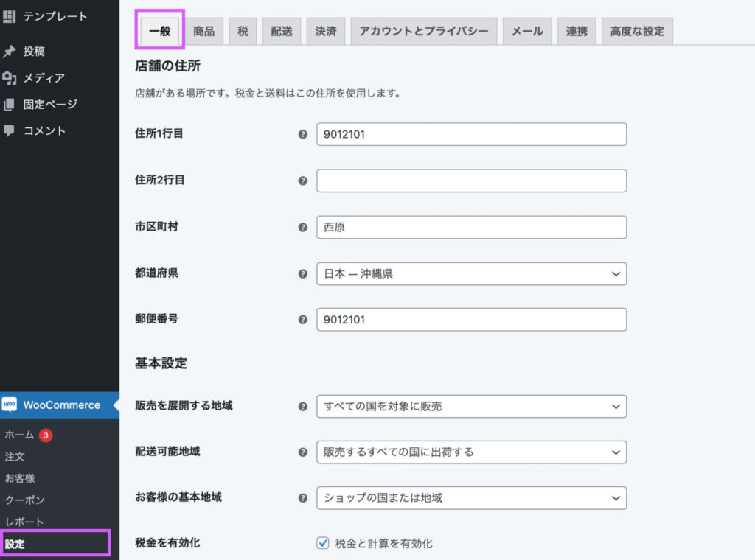This screenshot has width=755, height=560.
Task: Go to 注文 submenu
Action: (15, 457)
